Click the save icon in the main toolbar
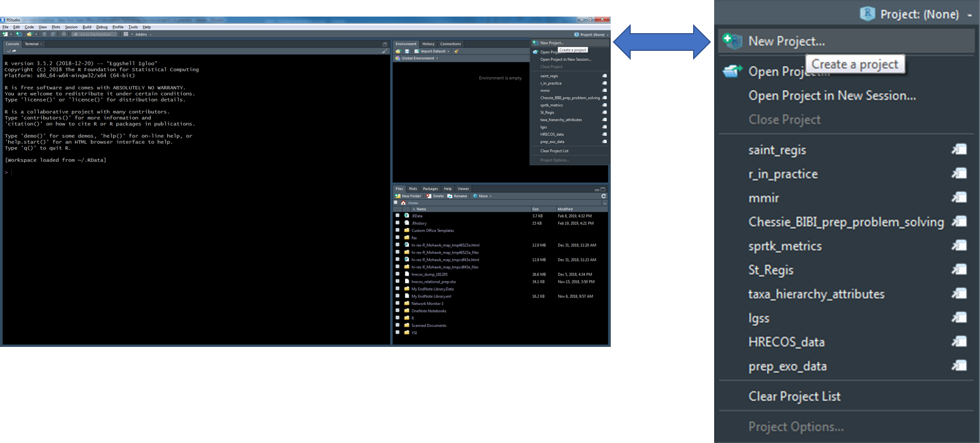 [44, 34]
